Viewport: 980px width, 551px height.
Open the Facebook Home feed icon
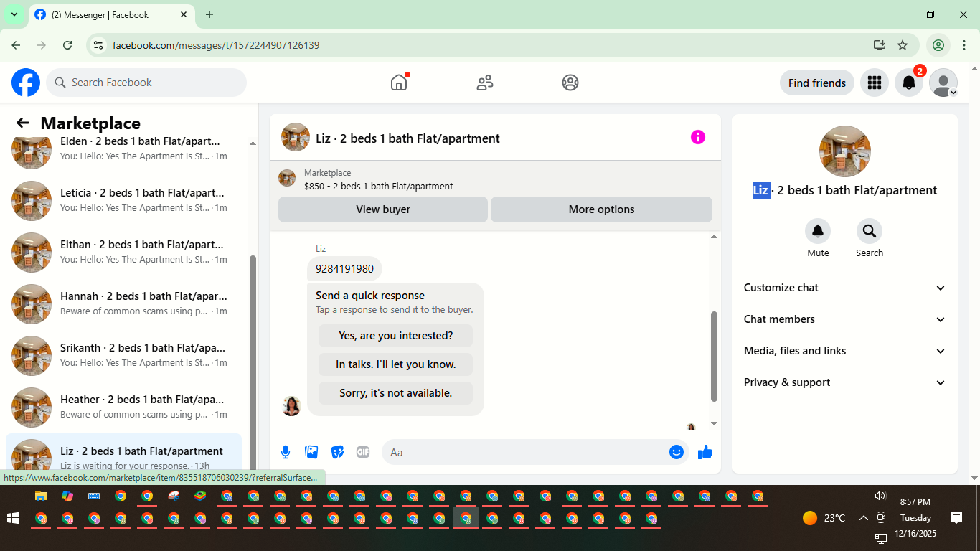pyautogui.click(x=399, y=83)
